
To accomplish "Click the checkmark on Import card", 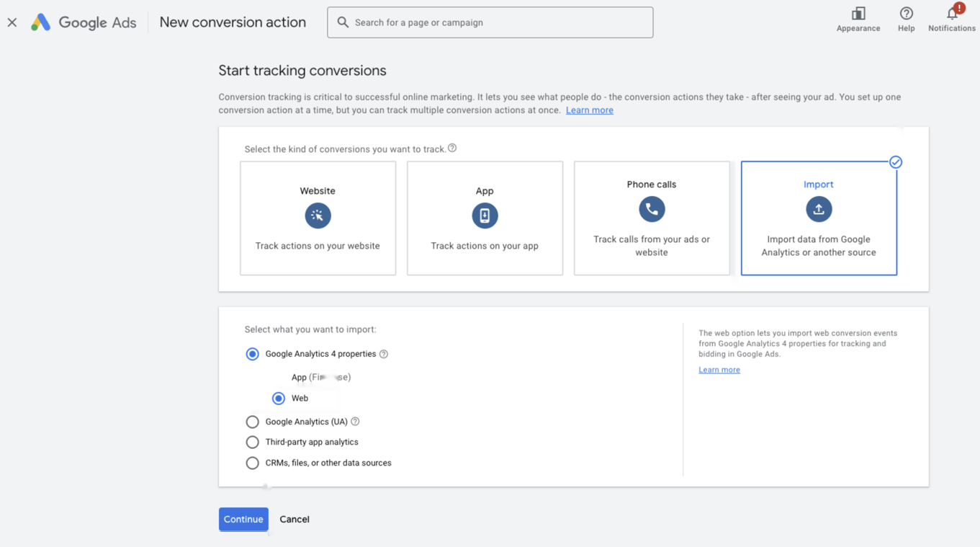I will [x=896, y=162].
